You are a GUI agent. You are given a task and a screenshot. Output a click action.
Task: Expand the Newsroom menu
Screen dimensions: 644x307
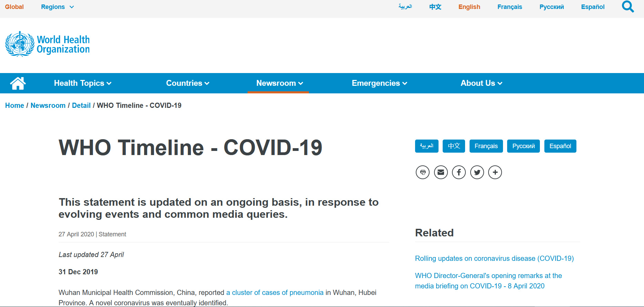tap(280, 83)
